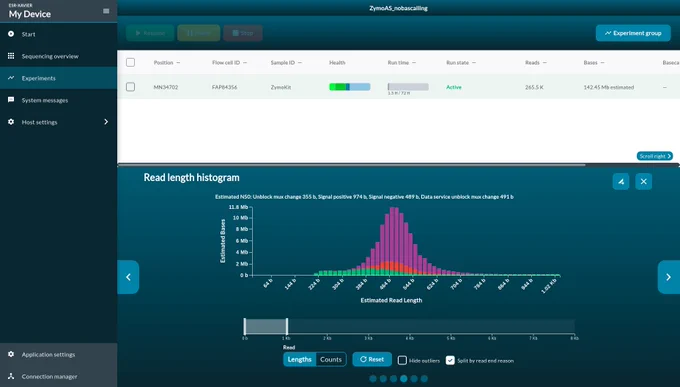Select the sixth carousel dot indicator
Image resolution: width=680 pixels, height=387 pixels.
click(x=424, y=379)
